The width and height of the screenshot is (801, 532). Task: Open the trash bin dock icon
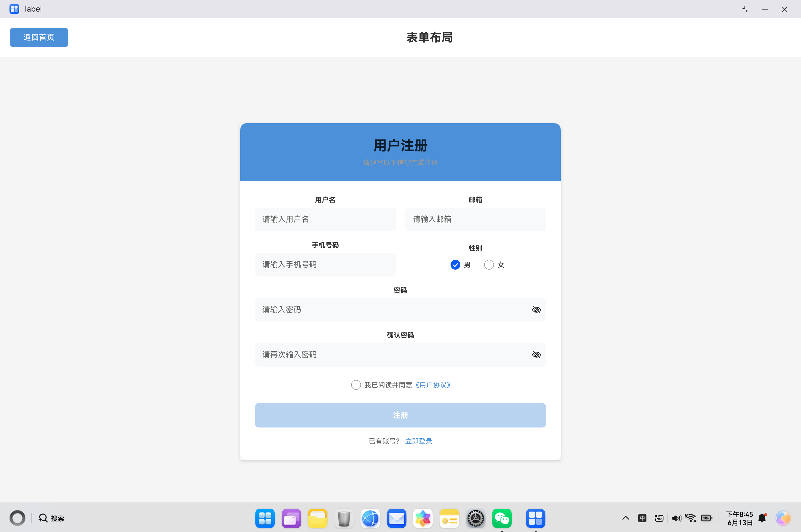(x=344, y=518)
